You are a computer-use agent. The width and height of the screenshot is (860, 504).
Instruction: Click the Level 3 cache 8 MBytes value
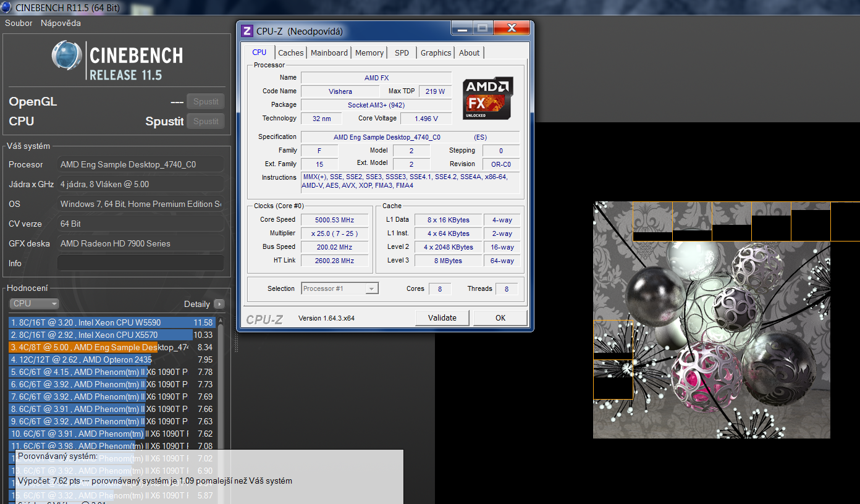tap(447, 261)
